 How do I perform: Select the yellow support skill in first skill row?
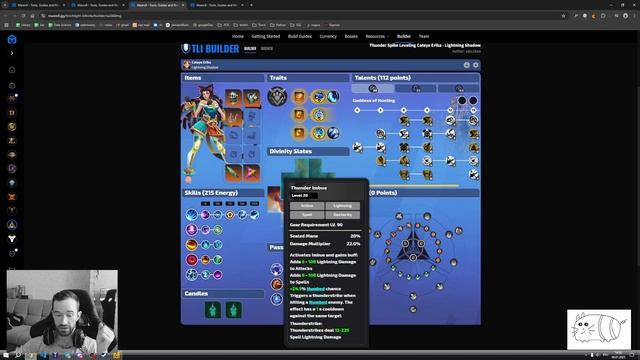(x=230, y=214)
